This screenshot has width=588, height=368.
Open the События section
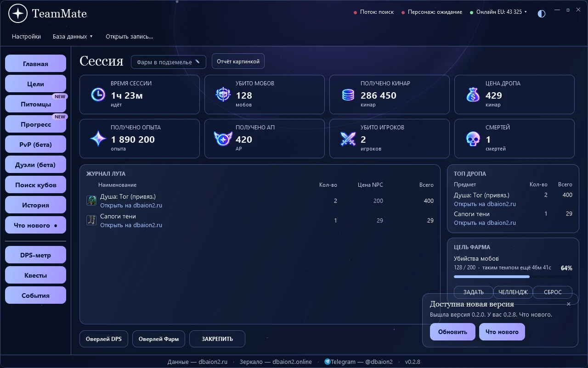tap(35, 296)
